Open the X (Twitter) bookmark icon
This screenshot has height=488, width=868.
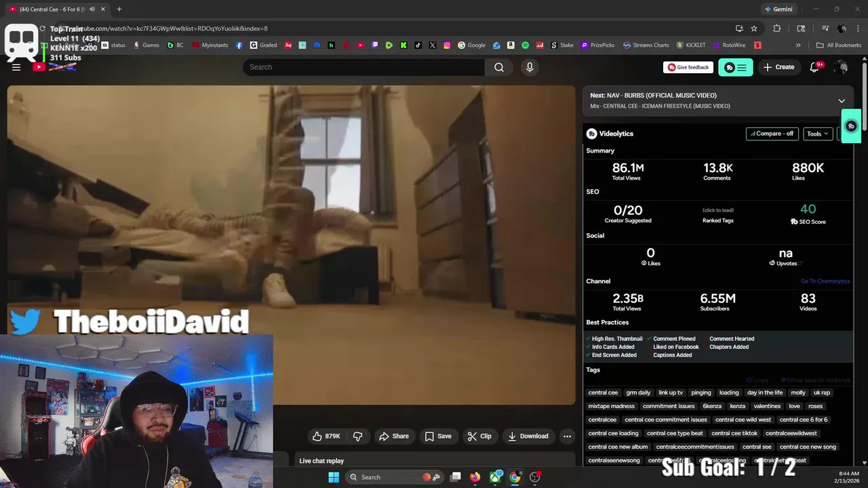[433, 45]
